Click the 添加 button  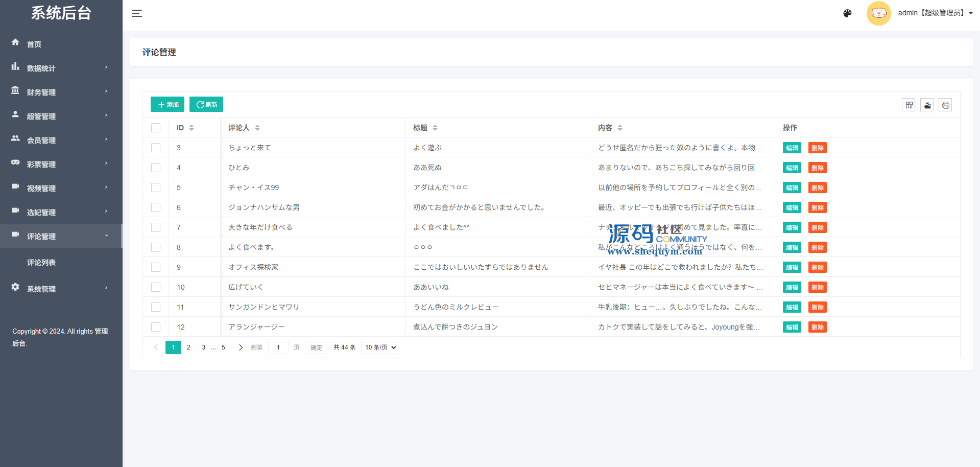click(x=168, y=104)
